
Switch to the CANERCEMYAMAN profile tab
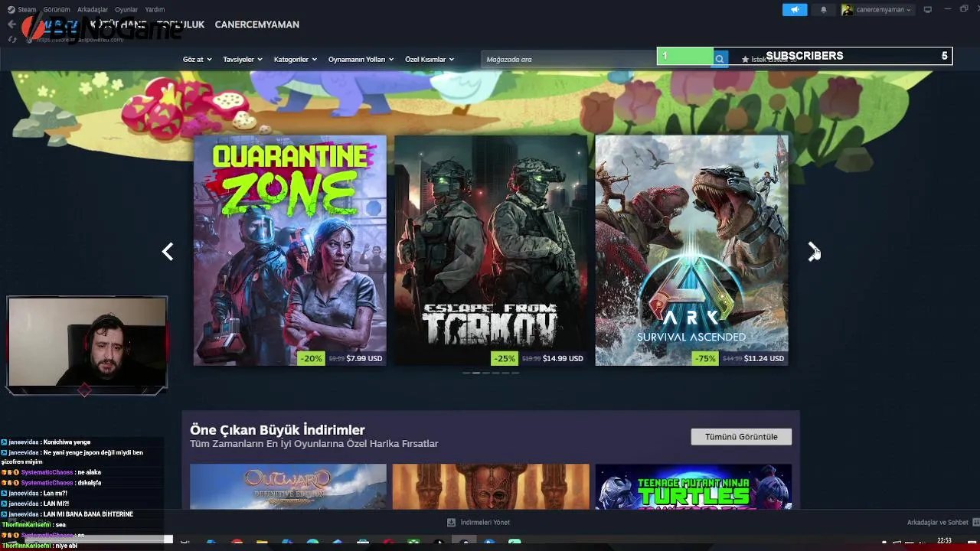pos(257,24)
